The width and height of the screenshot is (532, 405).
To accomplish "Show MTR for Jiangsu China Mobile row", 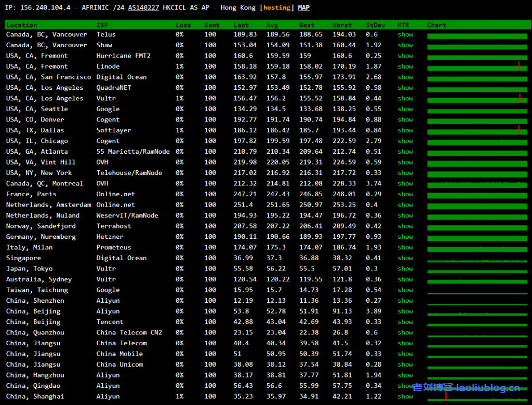I will [405, 354].
